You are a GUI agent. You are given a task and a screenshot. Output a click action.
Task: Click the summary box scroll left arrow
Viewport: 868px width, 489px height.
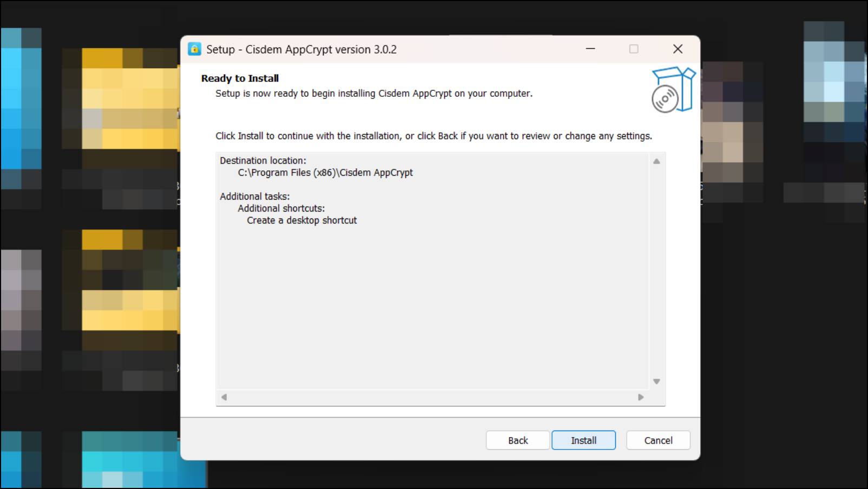pos(224,397)
